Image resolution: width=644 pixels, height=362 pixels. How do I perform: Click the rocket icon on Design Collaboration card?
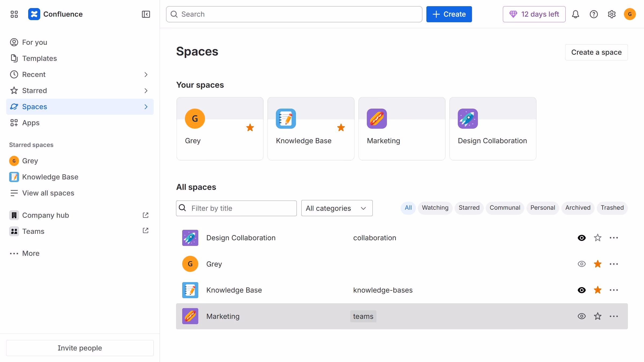[x=468, y=119]
